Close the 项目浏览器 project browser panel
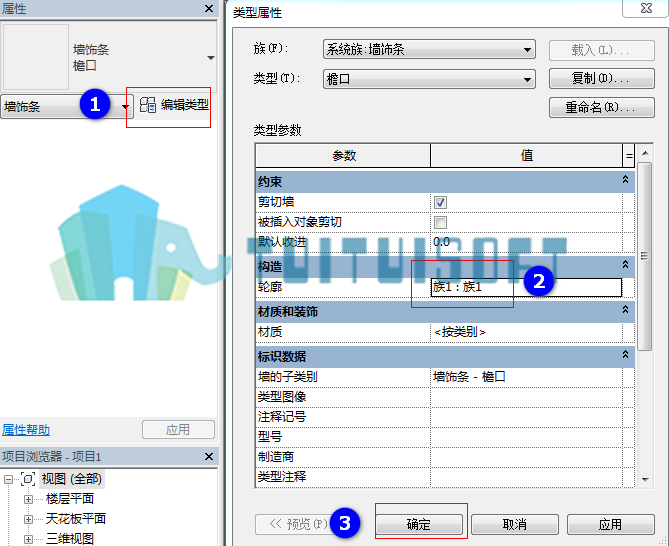Screen dimensions: 669x546 (209, 456)
